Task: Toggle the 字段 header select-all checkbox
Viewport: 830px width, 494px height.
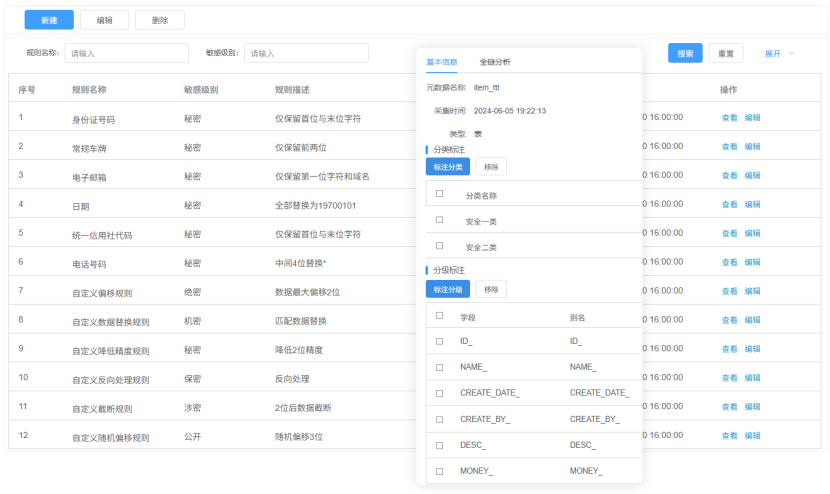Action: tap(439, 316)
